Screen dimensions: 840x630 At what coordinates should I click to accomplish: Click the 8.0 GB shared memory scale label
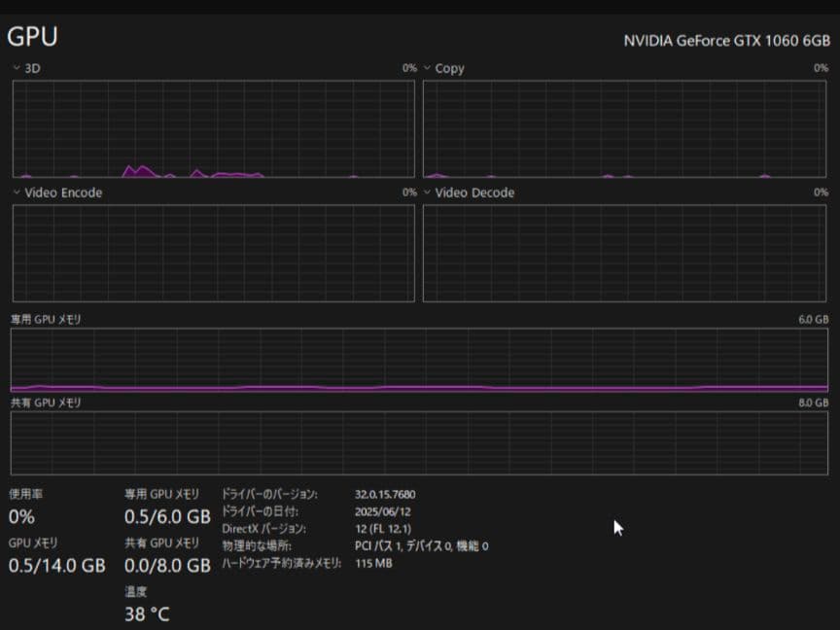[815, 402]
